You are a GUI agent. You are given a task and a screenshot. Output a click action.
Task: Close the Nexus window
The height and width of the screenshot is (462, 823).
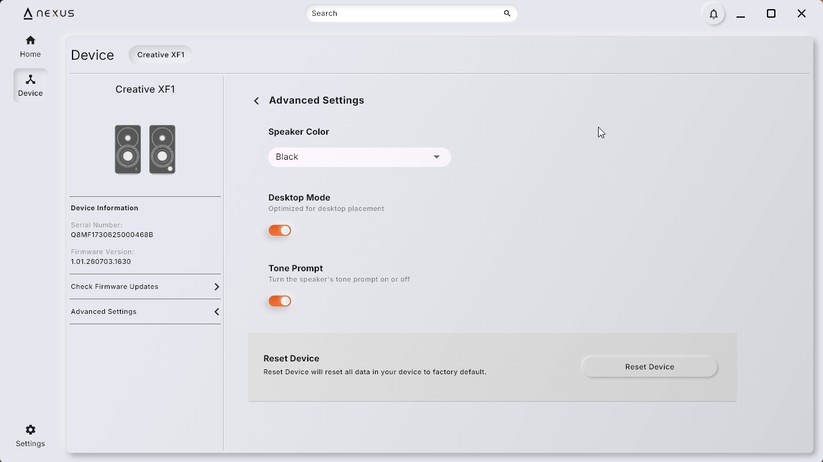coord(801,14)
